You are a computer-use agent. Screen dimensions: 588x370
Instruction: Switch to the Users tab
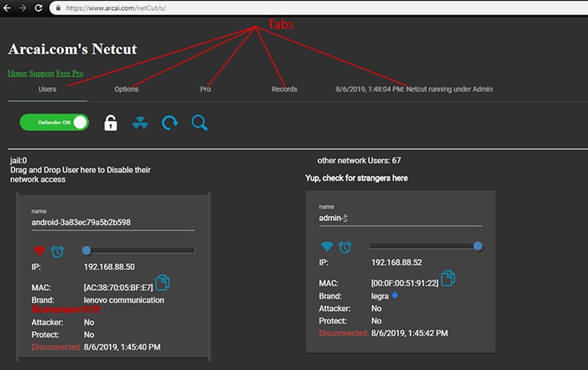tap(47, 89)
